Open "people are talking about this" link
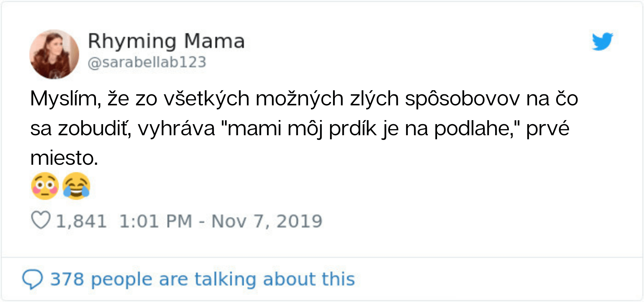 point(223,279)
